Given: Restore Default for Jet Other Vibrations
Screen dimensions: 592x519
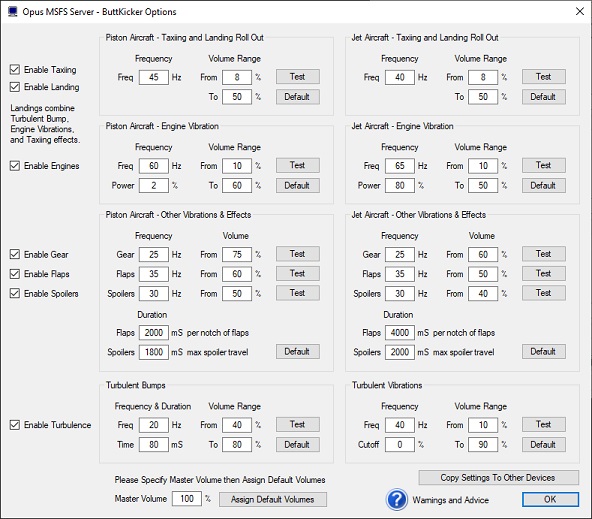Looking at the screenshot, I should pos(544,351).
